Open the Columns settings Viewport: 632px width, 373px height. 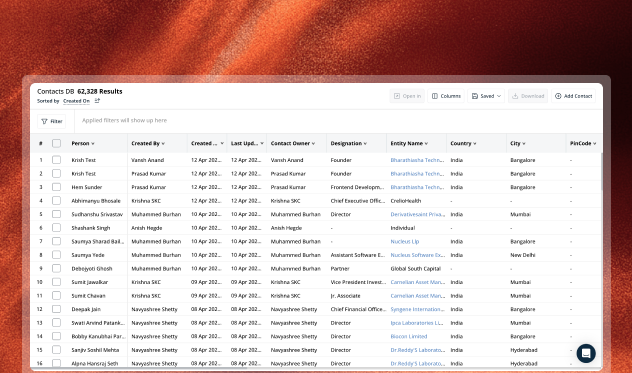pos(446,96)
